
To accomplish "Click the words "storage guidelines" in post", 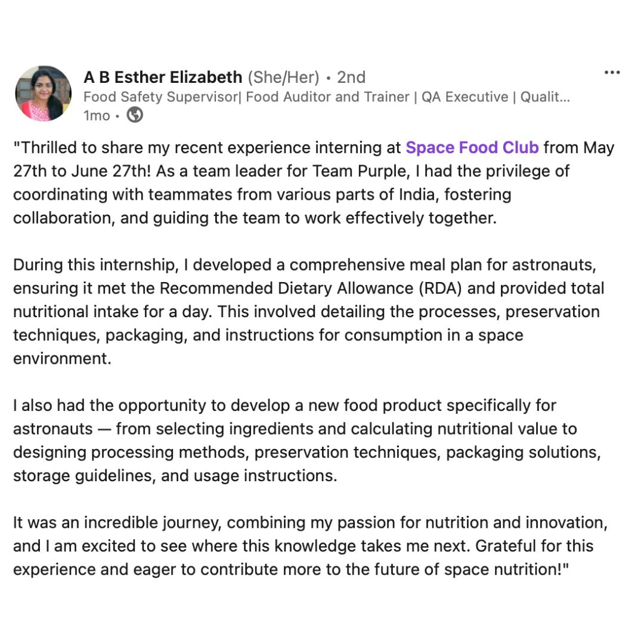I will pos(83,476).
